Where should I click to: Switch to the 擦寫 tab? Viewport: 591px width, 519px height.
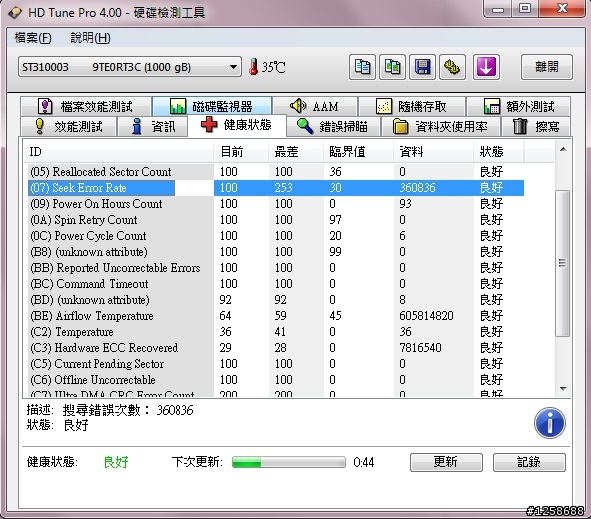click(537, 126)
